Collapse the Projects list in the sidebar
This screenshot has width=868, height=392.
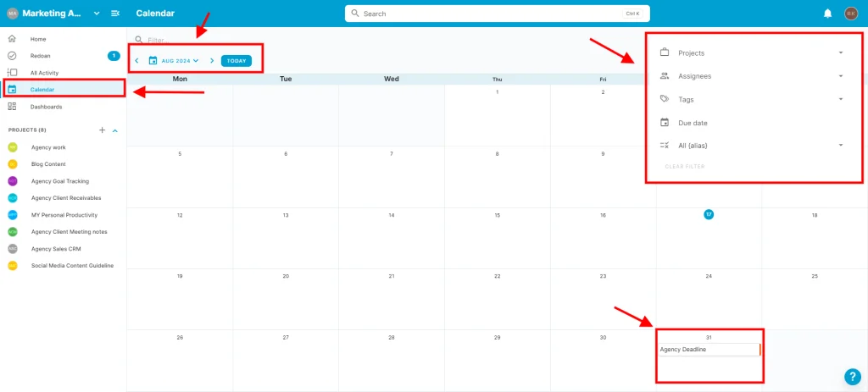115,130
